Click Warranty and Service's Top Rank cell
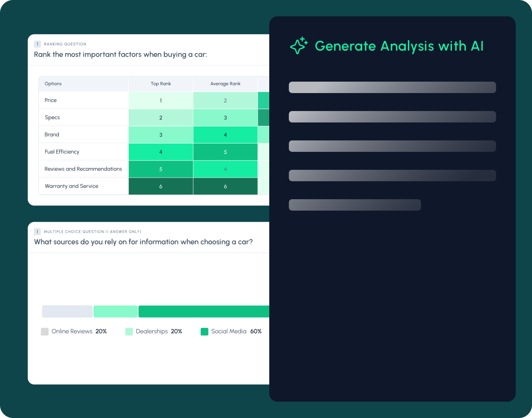 [x=161, y=186]
